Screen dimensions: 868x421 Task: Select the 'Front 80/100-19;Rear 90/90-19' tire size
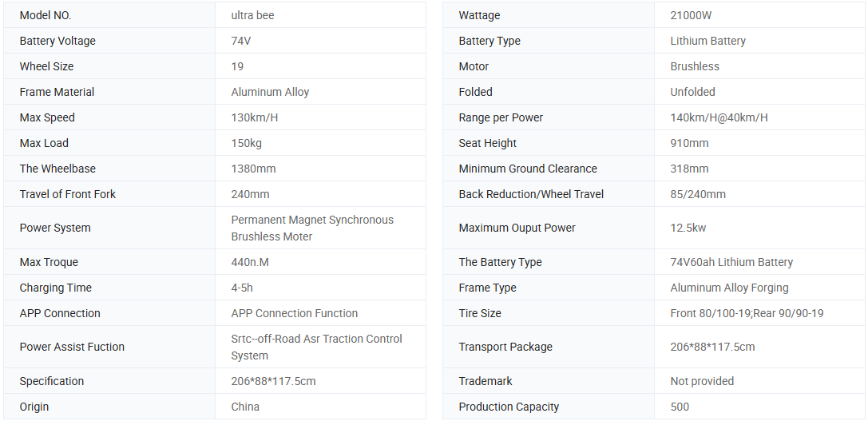click(747, 313)
